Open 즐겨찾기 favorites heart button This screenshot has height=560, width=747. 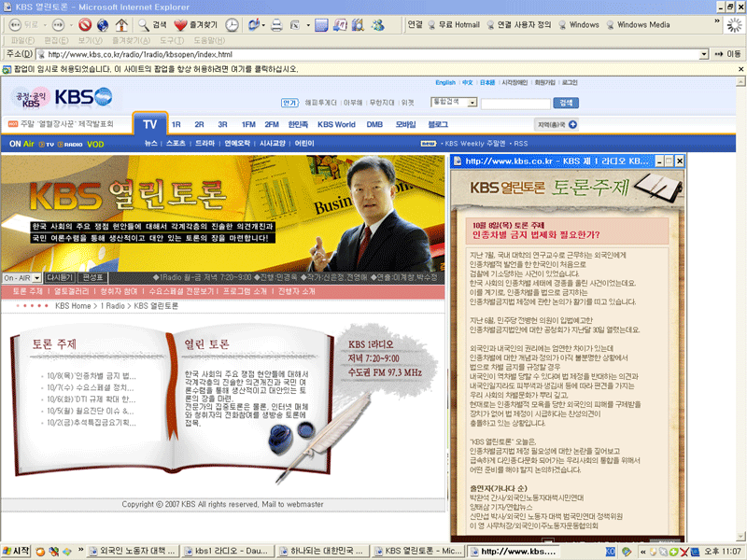[195, 25]
